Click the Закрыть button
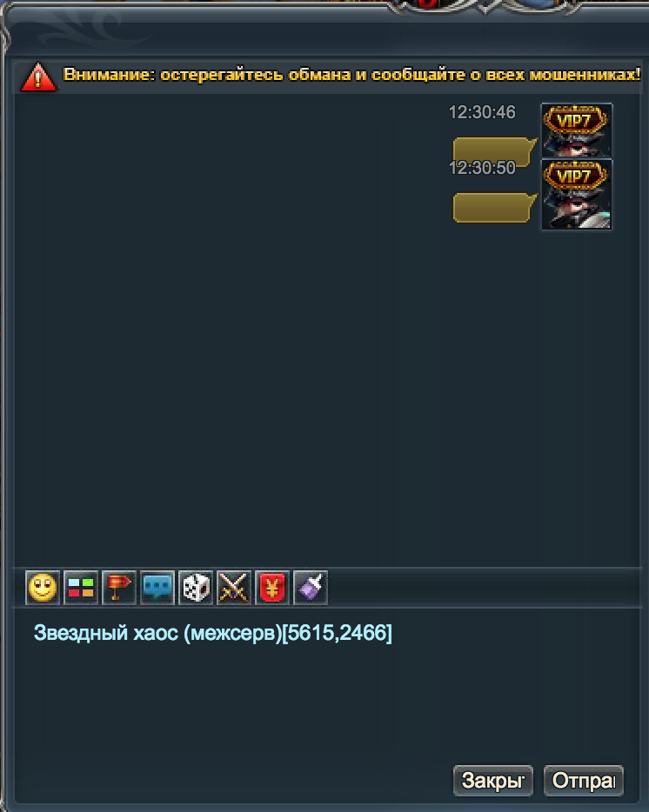The height and width of the screenshot is (812, 649). tap(493, 781)
